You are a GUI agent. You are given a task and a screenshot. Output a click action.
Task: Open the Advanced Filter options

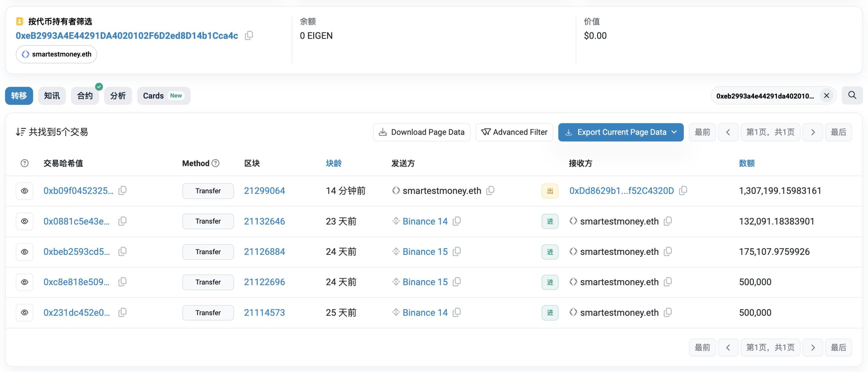[x=514, y=132]
